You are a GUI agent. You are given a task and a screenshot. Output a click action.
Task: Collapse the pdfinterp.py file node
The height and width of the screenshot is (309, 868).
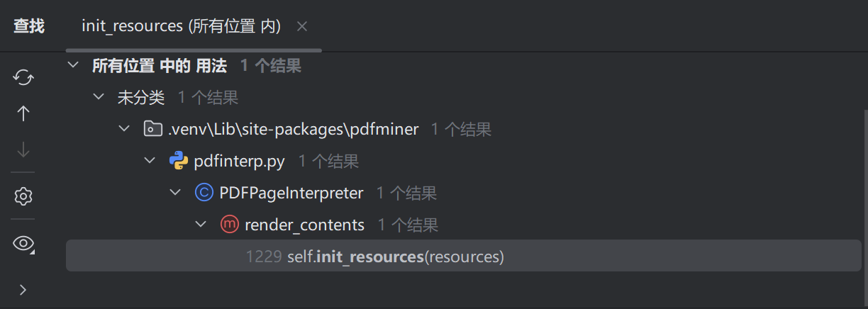point(150,161)
